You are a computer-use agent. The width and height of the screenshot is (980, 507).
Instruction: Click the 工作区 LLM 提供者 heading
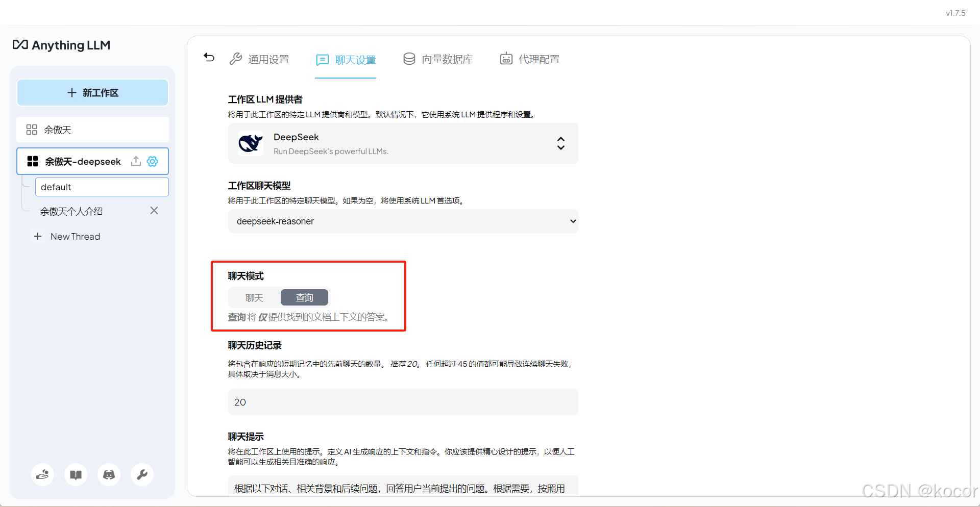[x=265, y=99]
